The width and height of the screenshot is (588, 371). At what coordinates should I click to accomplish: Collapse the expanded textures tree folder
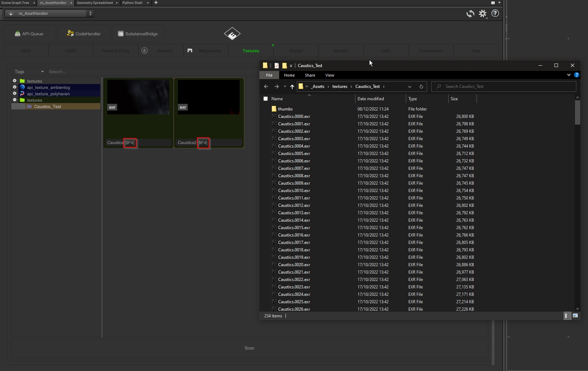[x=15, y=100]
